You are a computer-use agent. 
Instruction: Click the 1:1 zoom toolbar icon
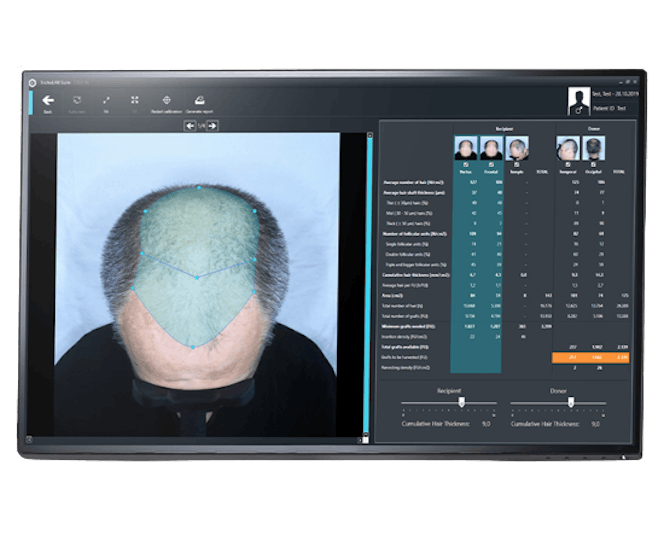click(135, 101)
